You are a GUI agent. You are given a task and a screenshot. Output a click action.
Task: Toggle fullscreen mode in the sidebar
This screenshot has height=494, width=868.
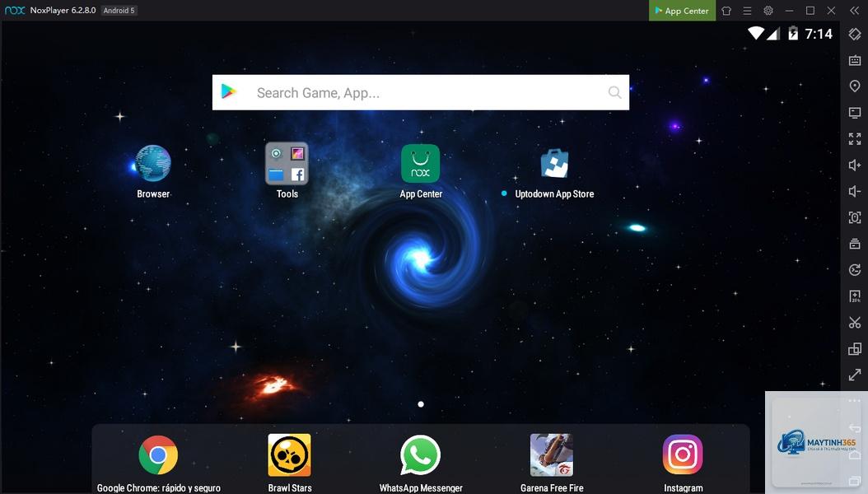pyautogui.click(x=855, y=139)
